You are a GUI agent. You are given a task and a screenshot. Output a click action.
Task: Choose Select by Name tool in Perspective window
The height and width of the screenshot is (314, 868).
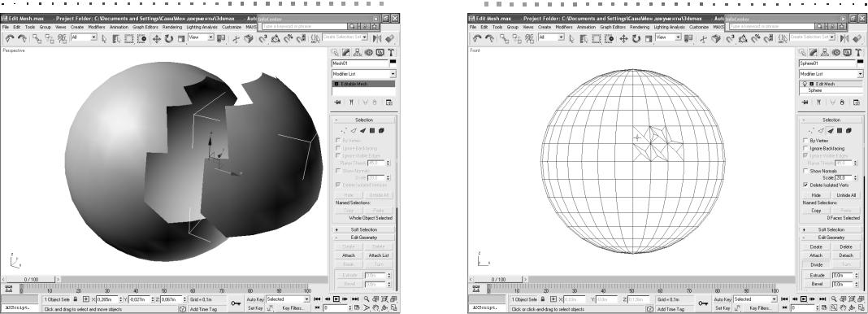tap(116, 38)
